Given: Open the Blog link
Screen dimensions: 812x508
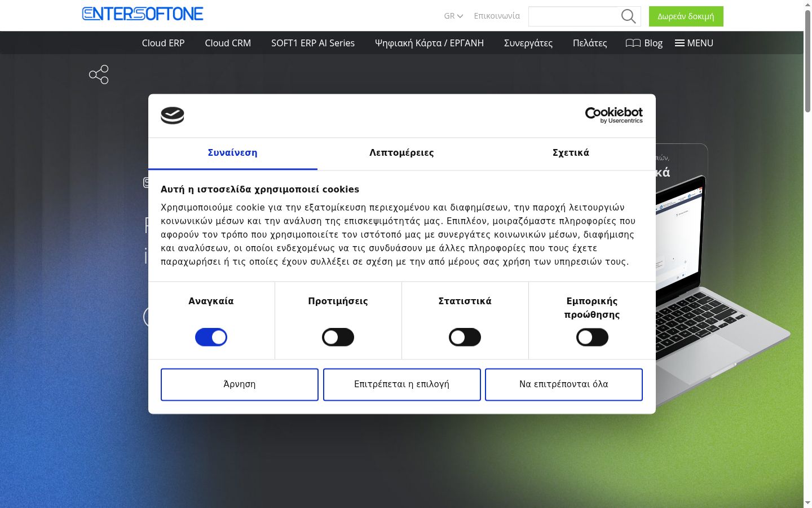Looking at the screenshot, I should (x=654, y=43).
